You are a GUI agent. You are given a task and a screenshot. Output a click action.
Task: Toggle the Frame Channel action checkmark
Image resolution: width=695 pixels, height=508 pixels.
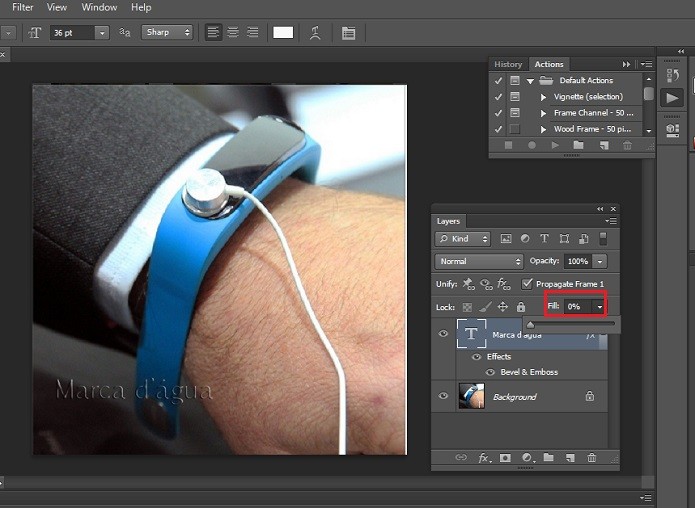[x=498, y=113]
